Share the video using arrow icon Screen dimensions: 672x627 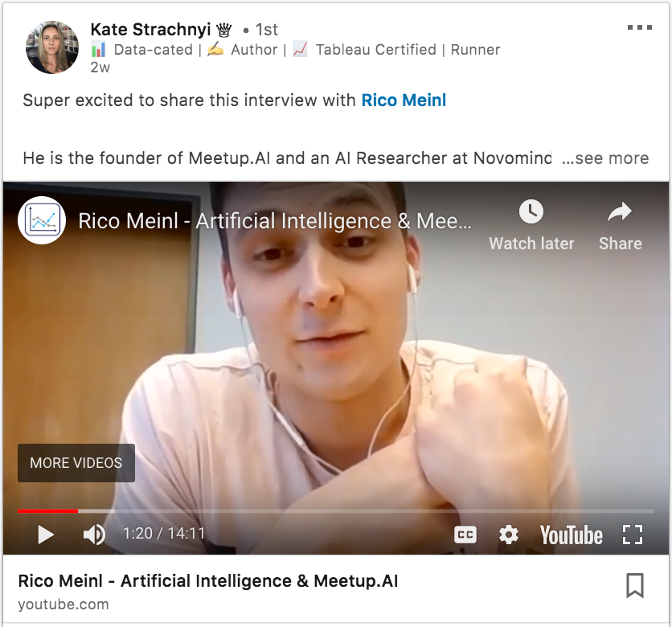(620, 225)
